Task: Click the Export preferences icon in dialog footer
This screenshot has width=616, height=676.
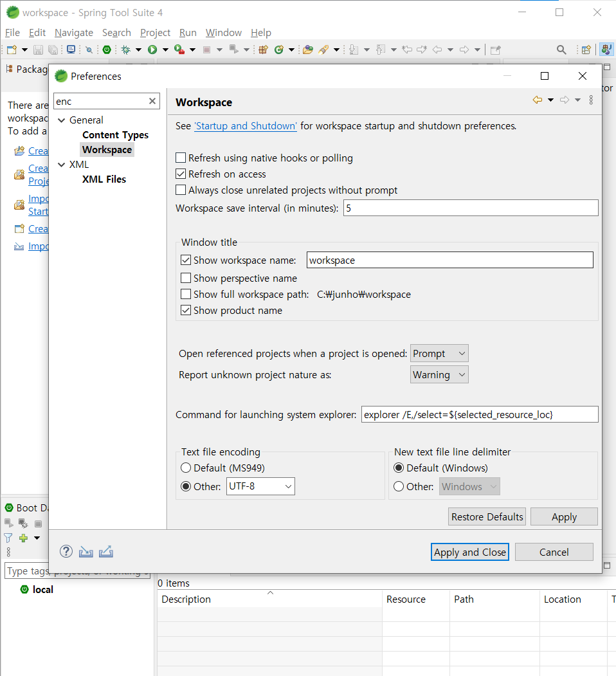Action: (105, 552)
